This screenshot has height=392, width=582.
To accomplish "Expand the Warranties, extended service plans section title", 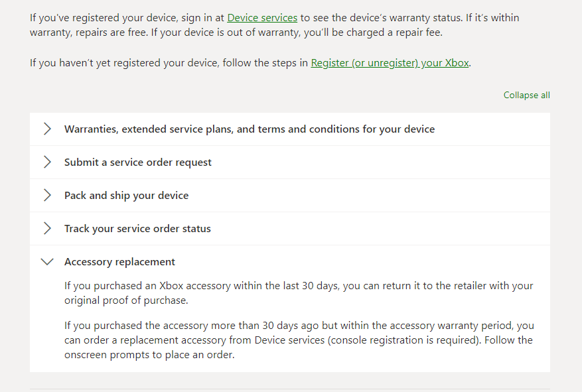I will pyautogui.click(x=249, y=129).
